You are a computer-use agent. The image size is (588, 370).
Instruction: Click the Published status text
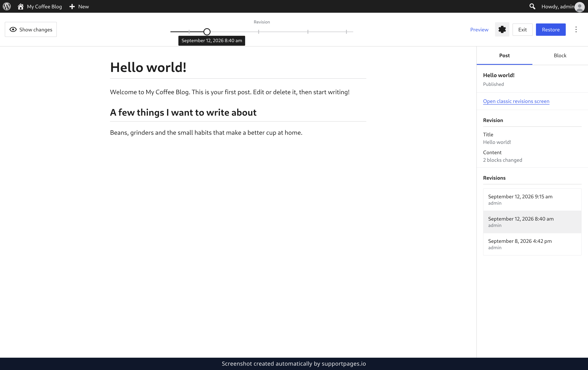(x=493, y=84)
